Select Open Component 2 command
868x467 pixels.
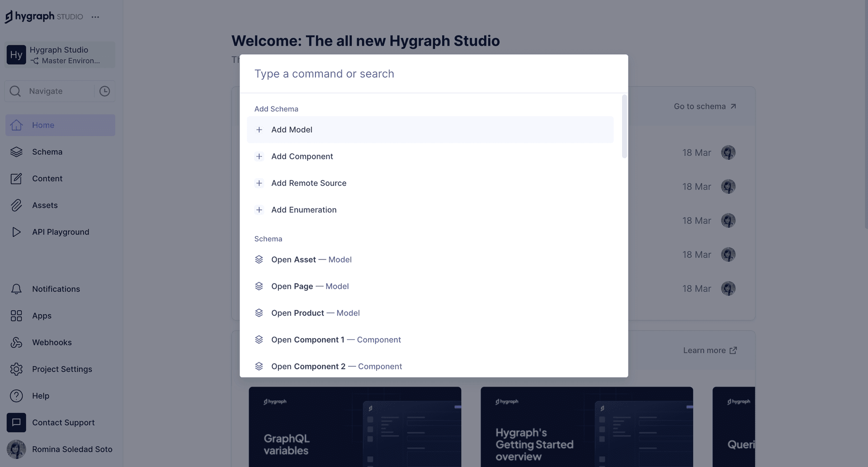430,366
